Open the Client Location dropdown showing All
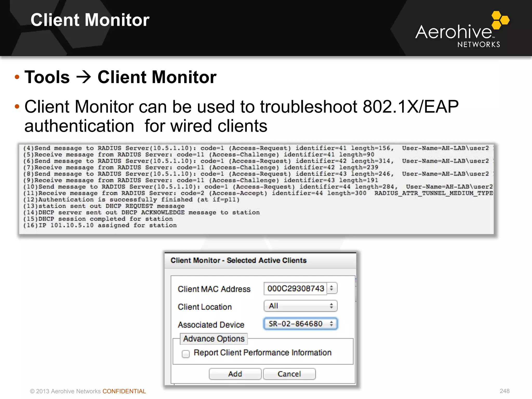This screenshot has height=399, width=532. click(301, 306)
